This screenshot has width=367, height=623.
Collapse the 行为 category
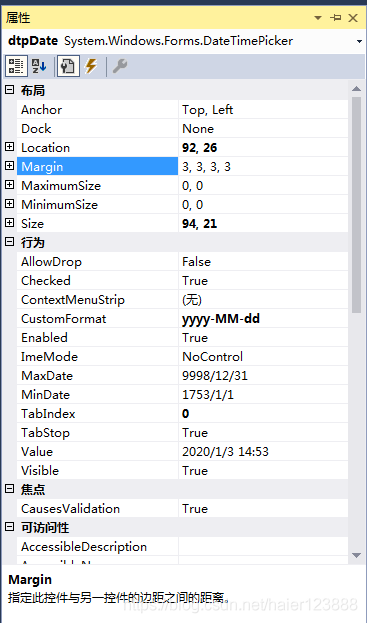coord(10,242)
